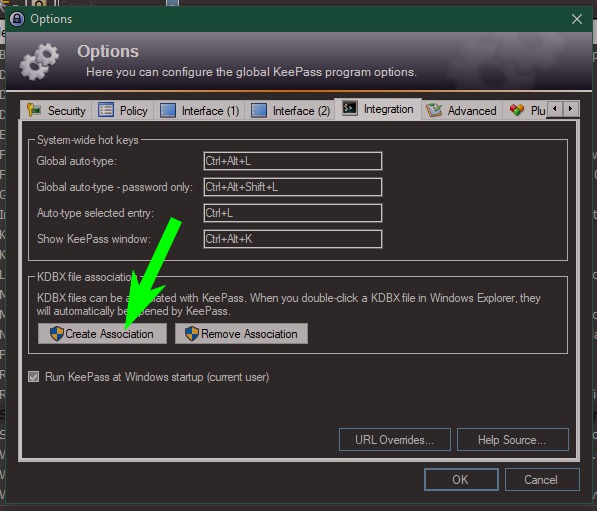Viewport: 597px width, 511px height.
Task: Click the Interface (1) tab window icon
Action: 168,110
